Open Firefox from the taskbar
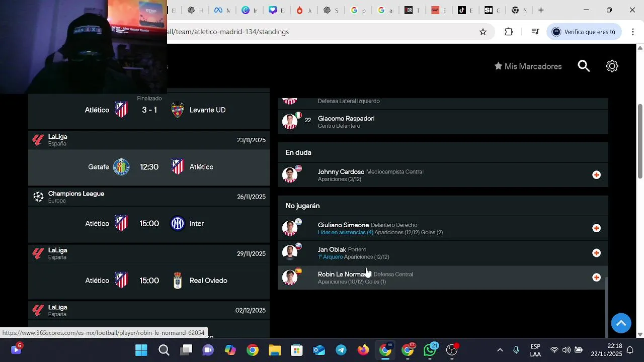This screenshot has height=362, width=644. [363, 350]
